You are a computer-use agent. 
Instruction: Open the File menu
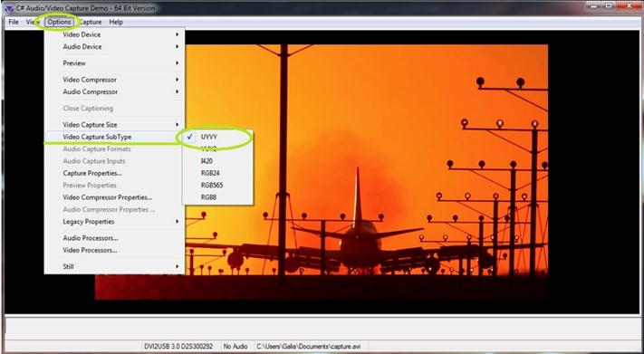pyautogui.click(x=14, y=22)
